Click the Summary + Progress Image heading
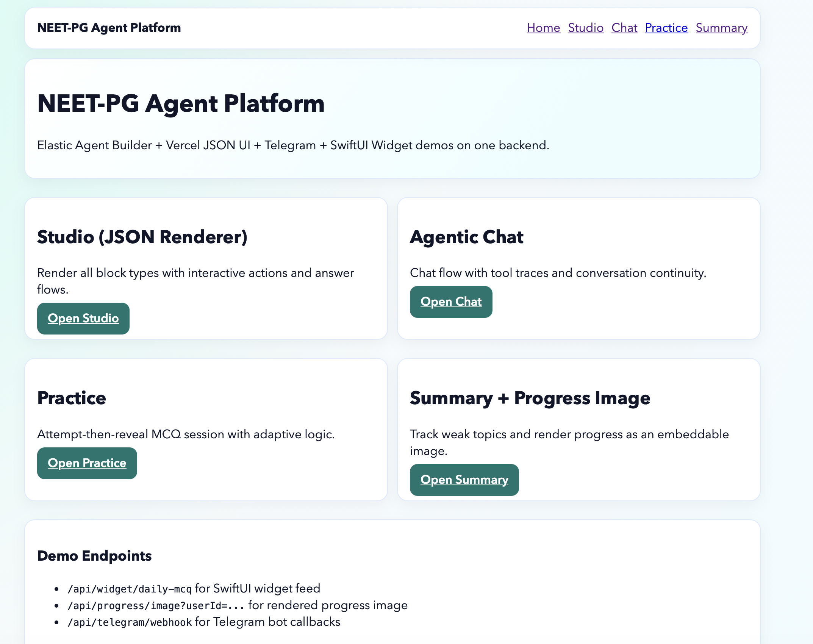813x644 pixels. pyautogui.click(x=530, y=398)
